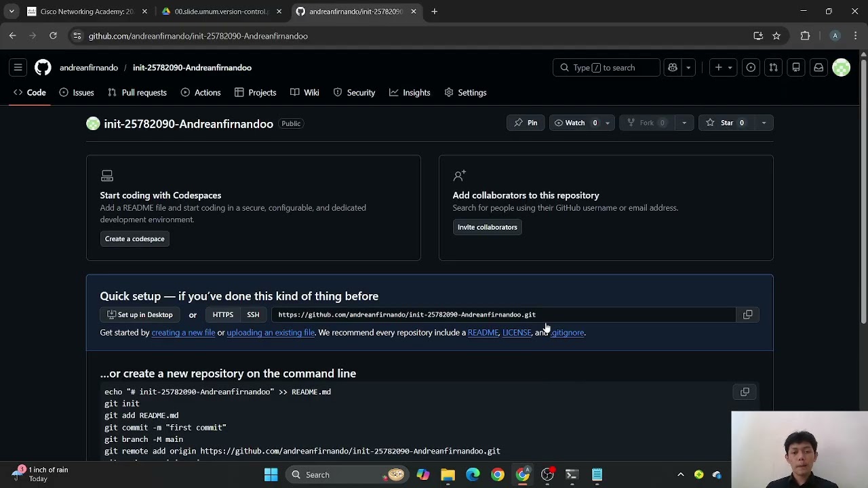868x488 pixels.
Task: Open the Code tab
Action: tap(30, 93)
